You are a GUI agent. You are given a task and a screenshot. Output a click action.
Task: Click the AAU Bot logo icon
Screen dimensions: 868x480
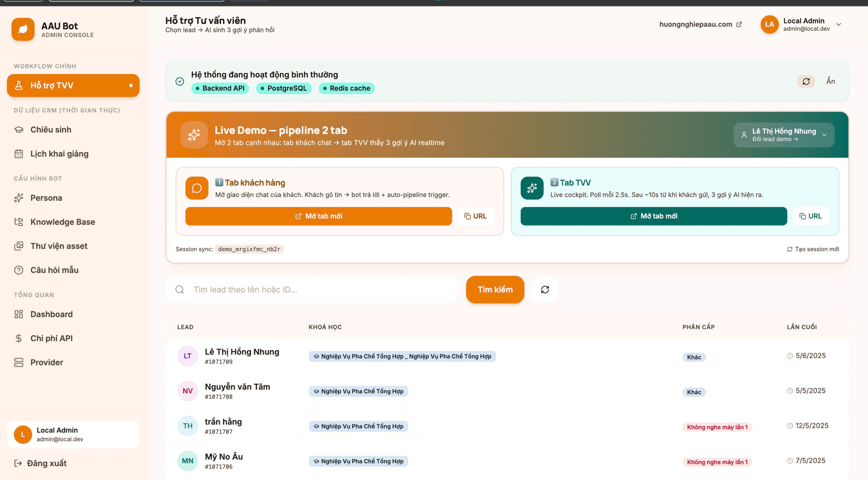point(23,29)
